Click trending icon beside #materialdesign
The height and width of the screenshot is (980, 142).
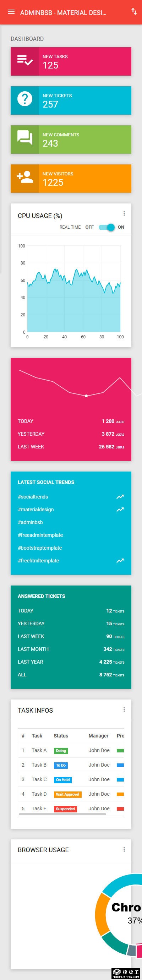(120, 510)
